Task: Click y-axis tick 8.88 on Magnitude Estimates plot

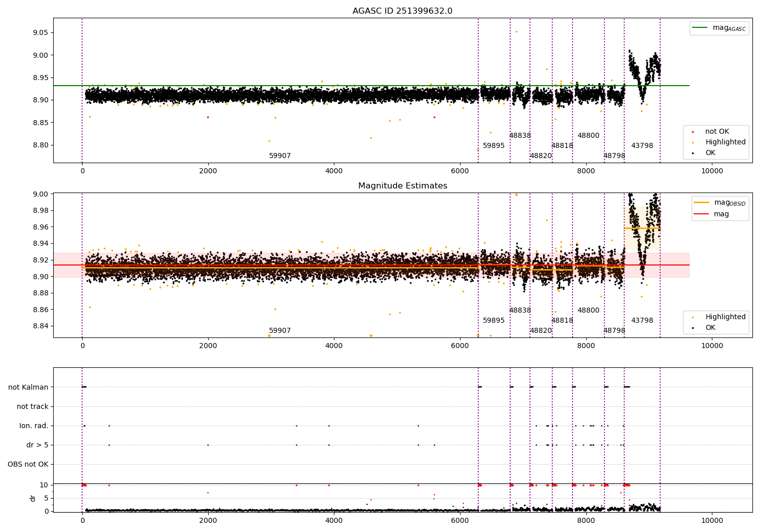Action: click(40, 293)
